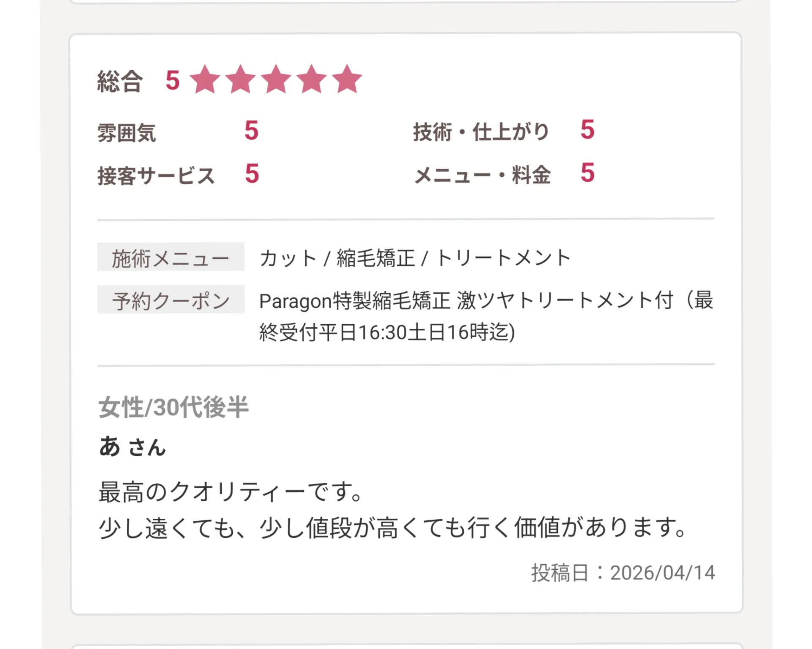
Task: Click the 総合 overall score number 5
Action: [x=173, y=80]
